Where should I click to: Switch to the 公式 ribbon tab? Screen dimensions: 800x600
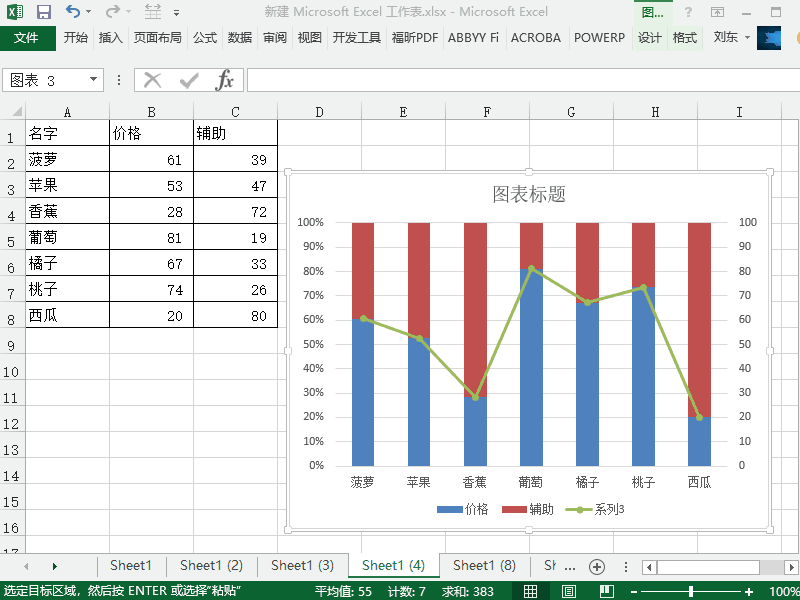click(205, 37)
